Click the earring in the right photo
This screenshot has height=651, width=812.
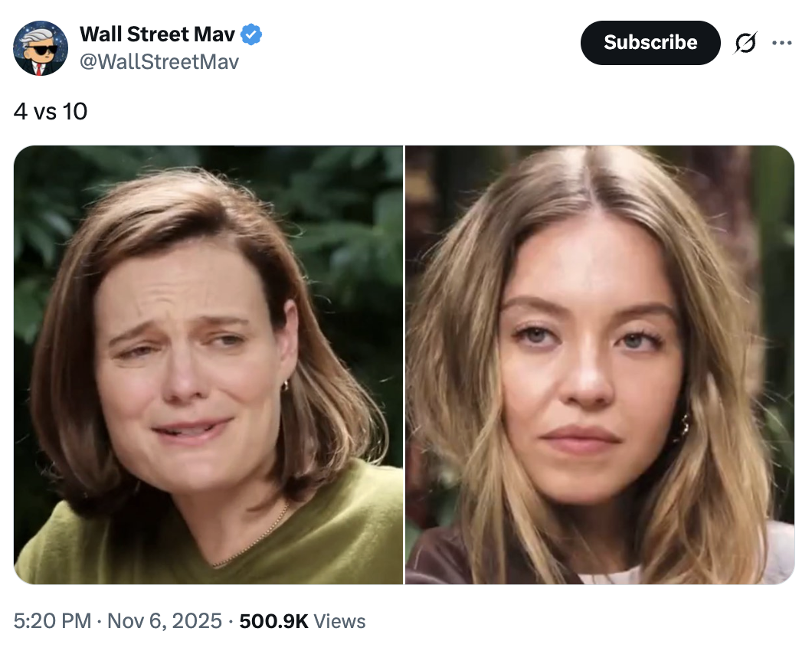pos(683,426)
